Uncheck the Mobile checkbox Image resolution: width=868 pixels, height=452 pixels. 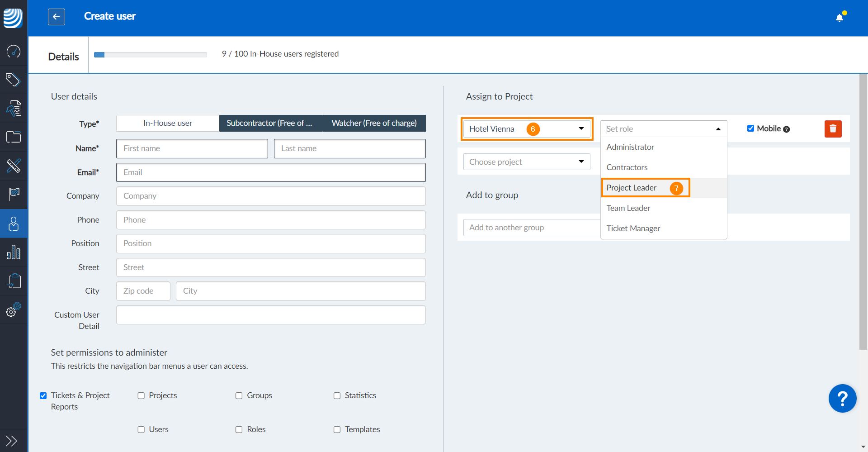[x=750, y=128]
